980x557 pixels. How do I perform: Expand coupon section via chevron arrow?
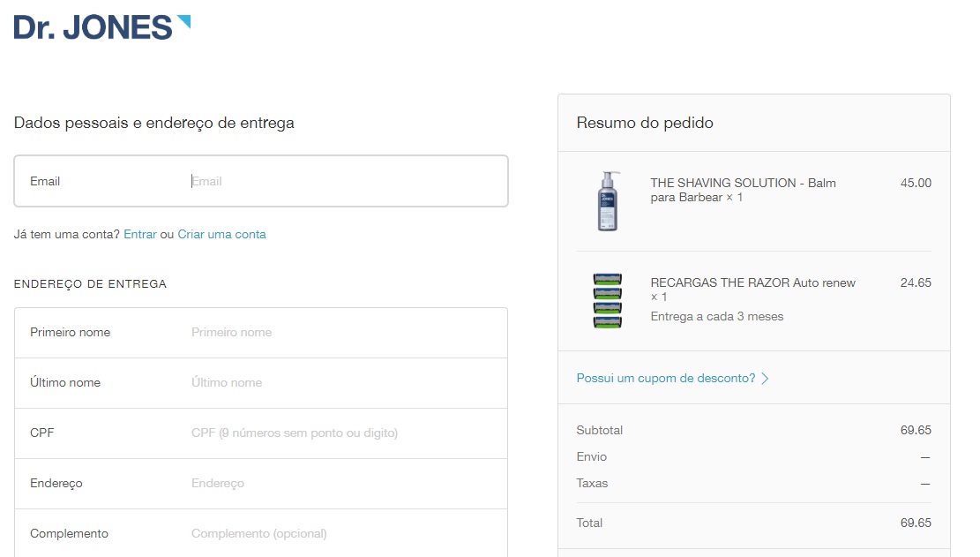tap(765, 378)
